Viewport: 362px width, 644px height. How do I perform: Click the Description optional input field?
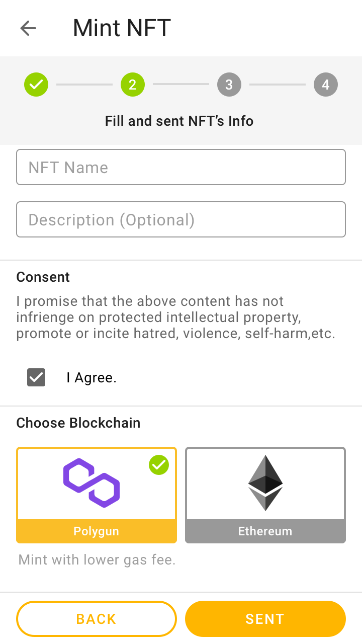point(181,219)
